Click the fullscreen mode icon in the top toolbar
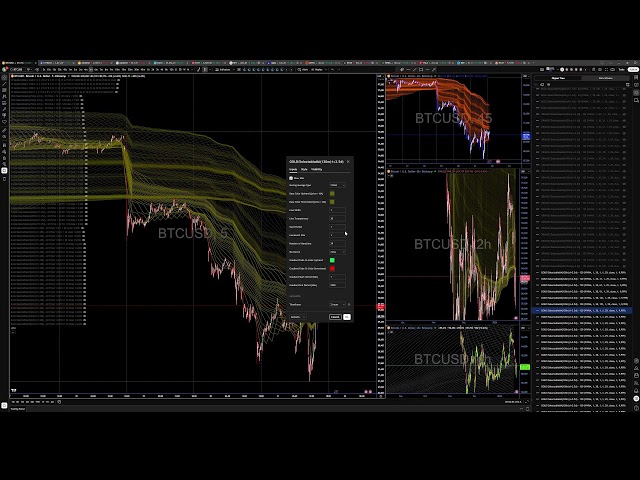 pyautogui.click(x=606, y=70)
